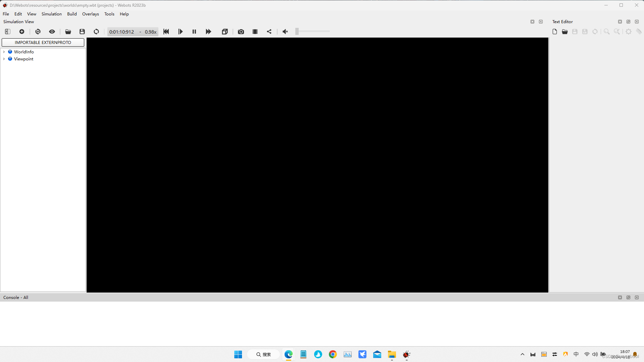Run simulation in fast mode

click(x=208, y=32)
